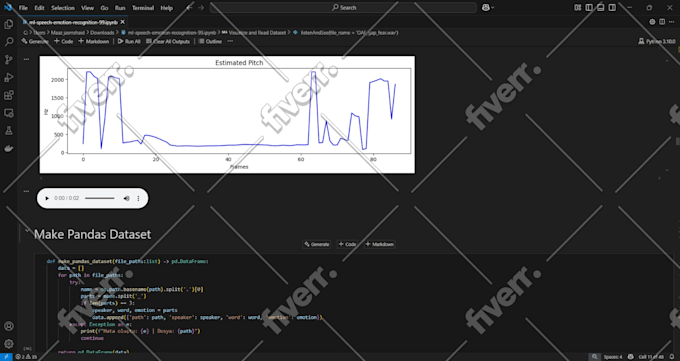Open the Manage gear in activity bar
The height and width of the screenshot is (361, 680).
tap(9, 344)
